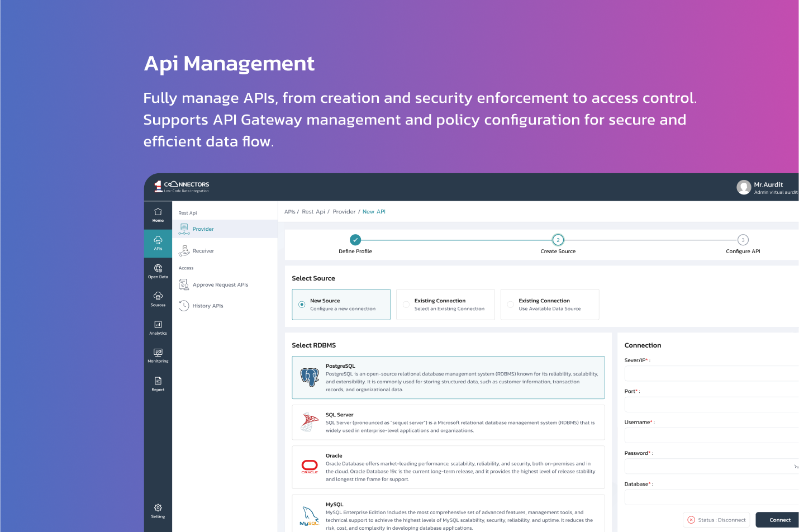Open Approve Request APIs page
Screen dimensions: 799x532
[x=220, y=285]
